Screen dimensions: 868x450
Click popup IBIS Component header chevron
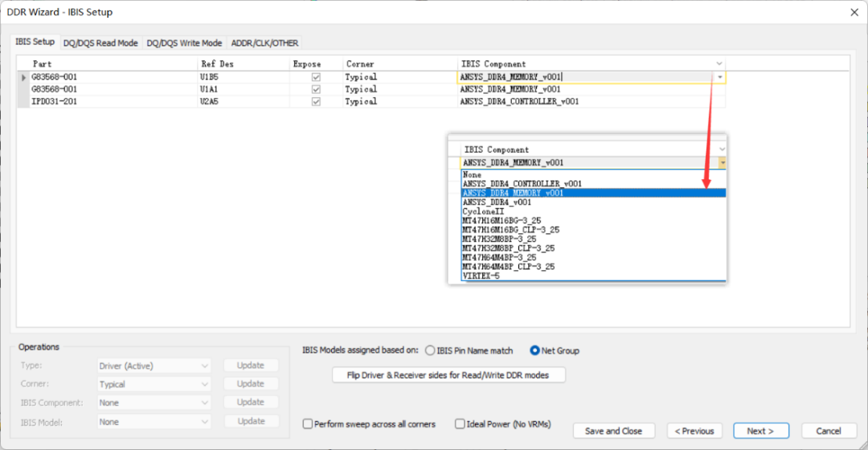722,149
